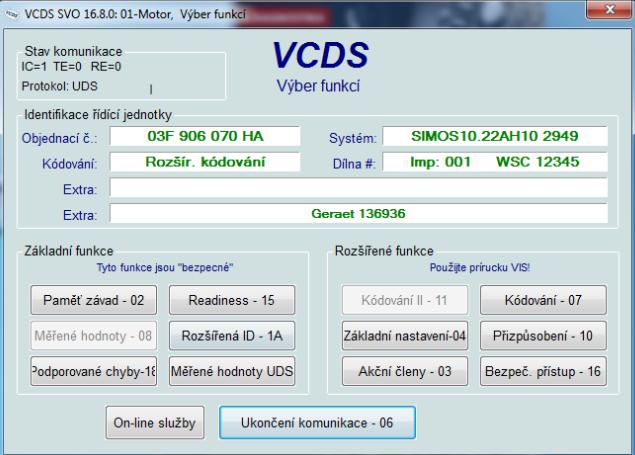Open Paměť závad - 02 fault codes
This screenshot has width=635, height=455.
[x=94, y=300]
